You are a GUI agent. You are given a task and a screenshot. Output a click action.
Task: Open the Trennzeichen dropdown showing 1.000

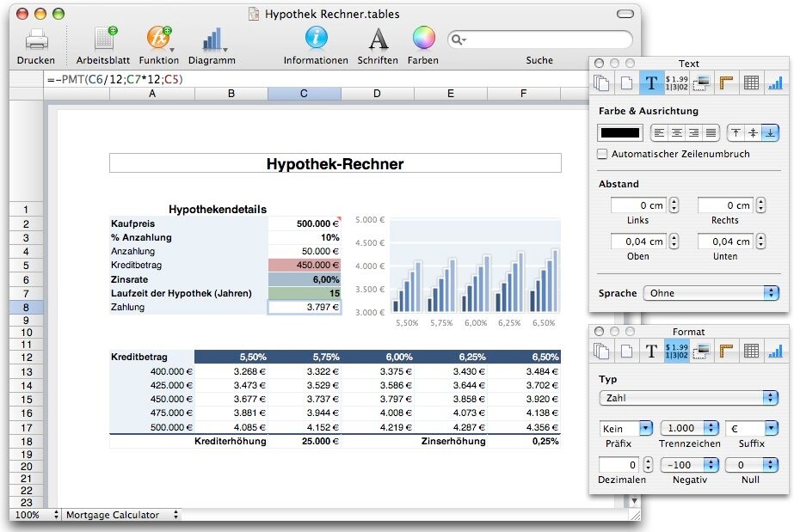coord(690,428)
